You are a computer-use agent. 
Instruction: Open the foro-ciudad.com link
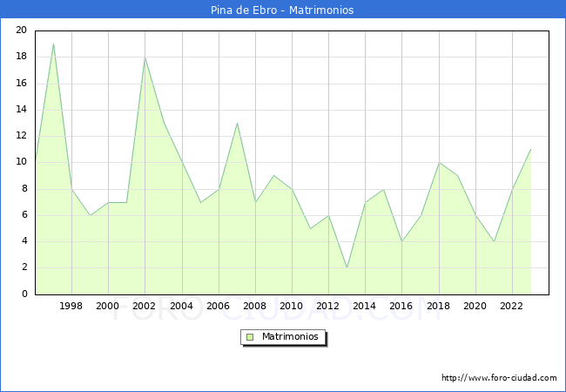coord(499,378)
